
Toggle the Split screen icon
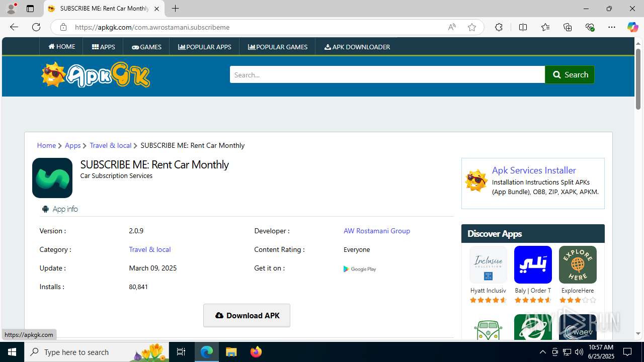(523, 27)
